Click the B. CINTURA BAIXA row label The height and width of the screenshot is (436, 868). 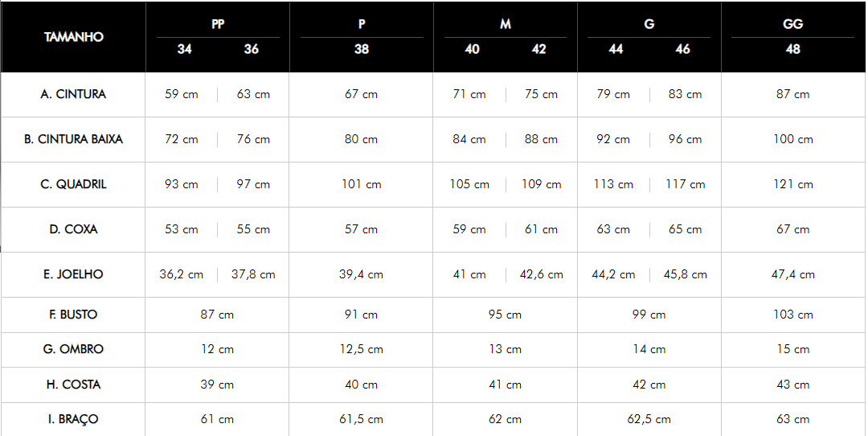click(x=73, y=139)
